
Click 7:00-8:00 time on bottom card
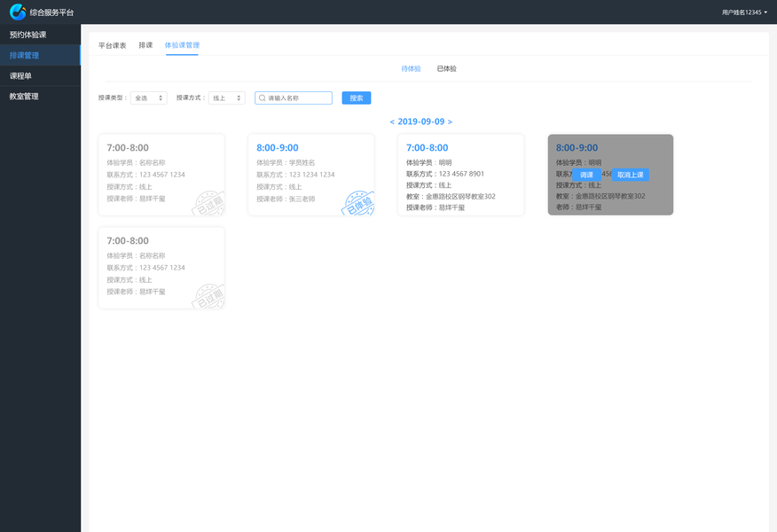(x=128, y=241)
